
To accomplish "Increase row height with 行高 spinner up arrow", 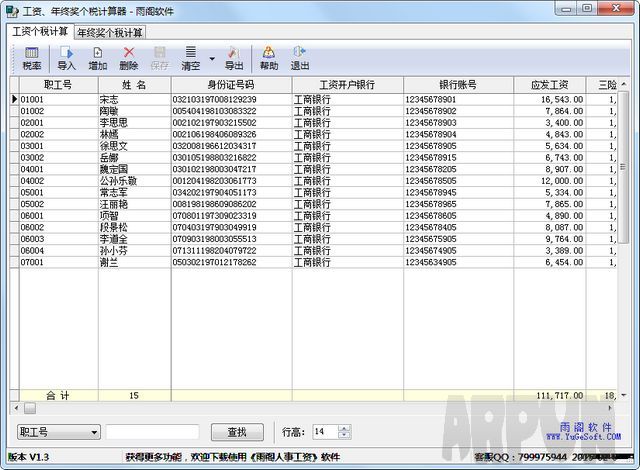I will [345, 428].
